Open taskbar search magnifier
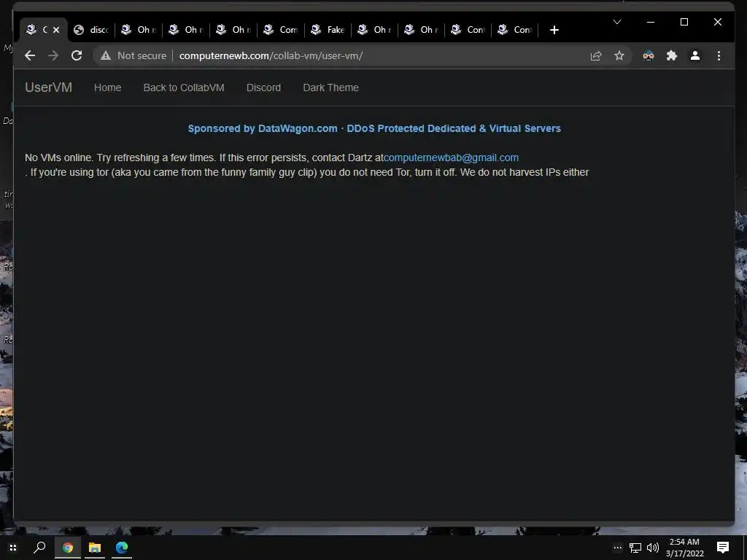747x560 pixels. pos(39,548)
